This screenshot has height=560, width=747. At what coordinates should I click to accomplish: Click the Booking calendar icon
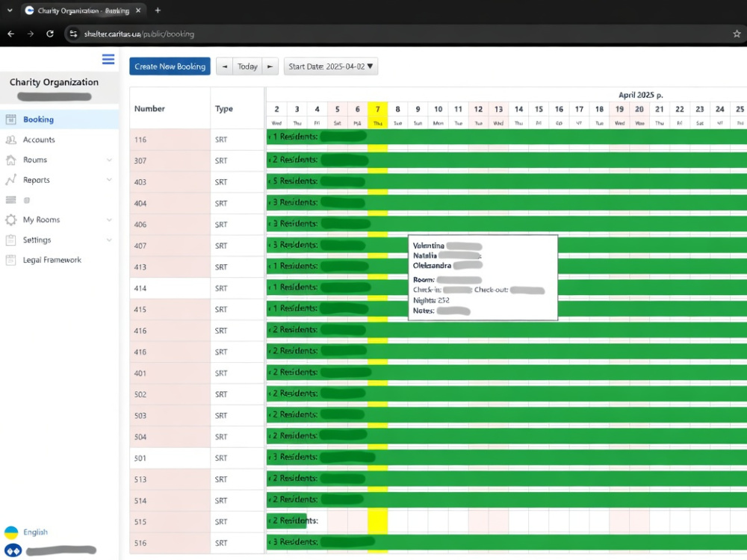tap(10, 119)
